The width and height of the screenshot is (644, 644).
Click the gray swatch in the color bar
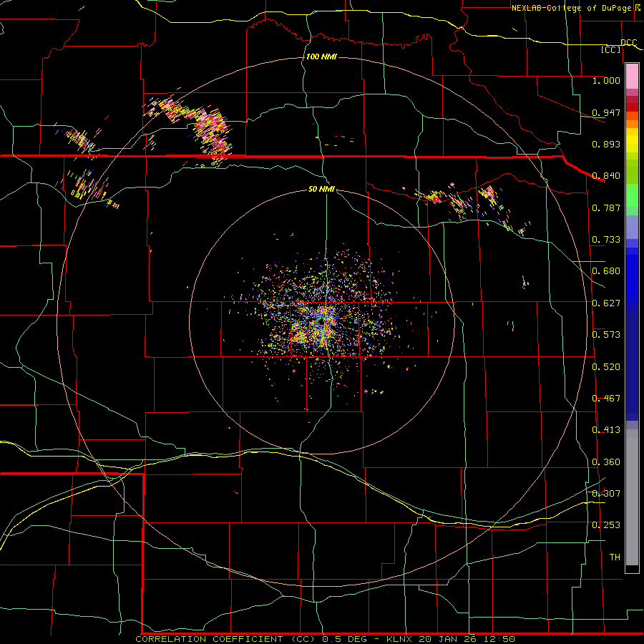(632, 497)
